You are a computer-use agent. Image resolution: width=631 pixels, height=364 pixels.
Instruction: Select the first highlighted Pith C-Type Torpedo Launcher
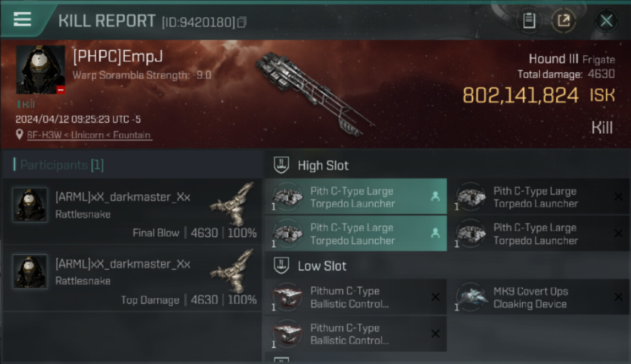tap(355, 197)
